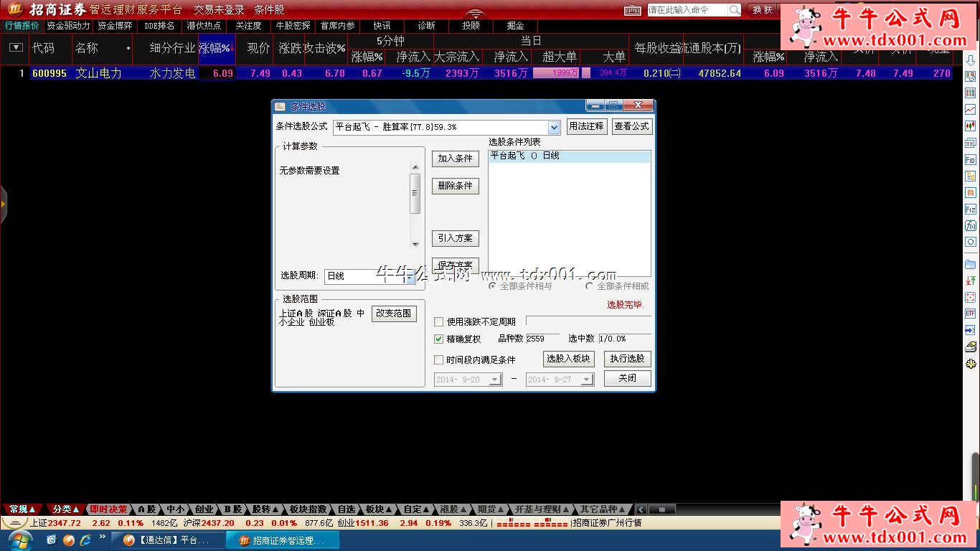Select 平台起飞 () 日线 in condition list
980x551 pixels.
(570, 156)
